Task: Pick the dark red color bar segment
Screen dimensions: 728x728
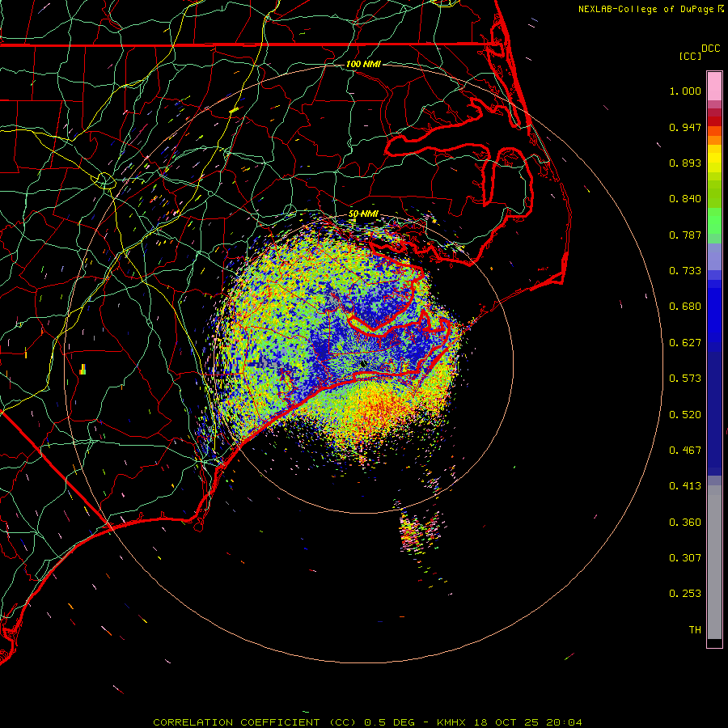Action: click(x=714, y=121)
